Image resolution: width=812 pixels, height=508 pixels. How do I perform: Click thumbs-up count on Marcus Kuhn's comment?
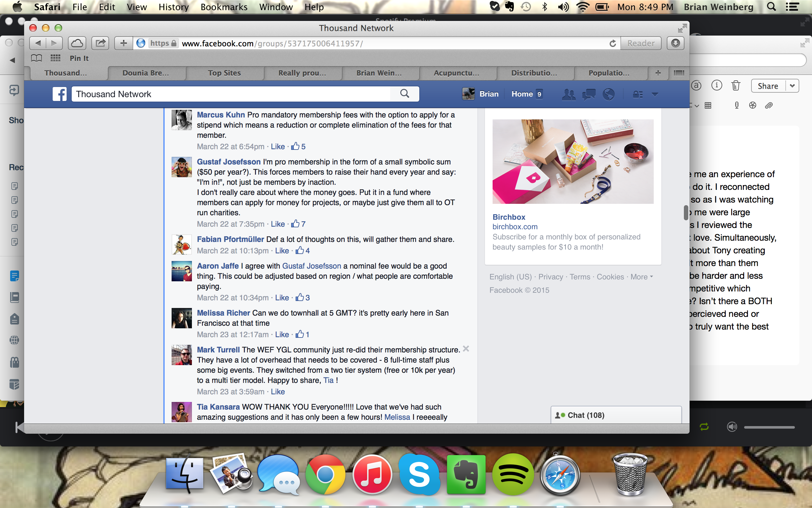pos(298,146)
